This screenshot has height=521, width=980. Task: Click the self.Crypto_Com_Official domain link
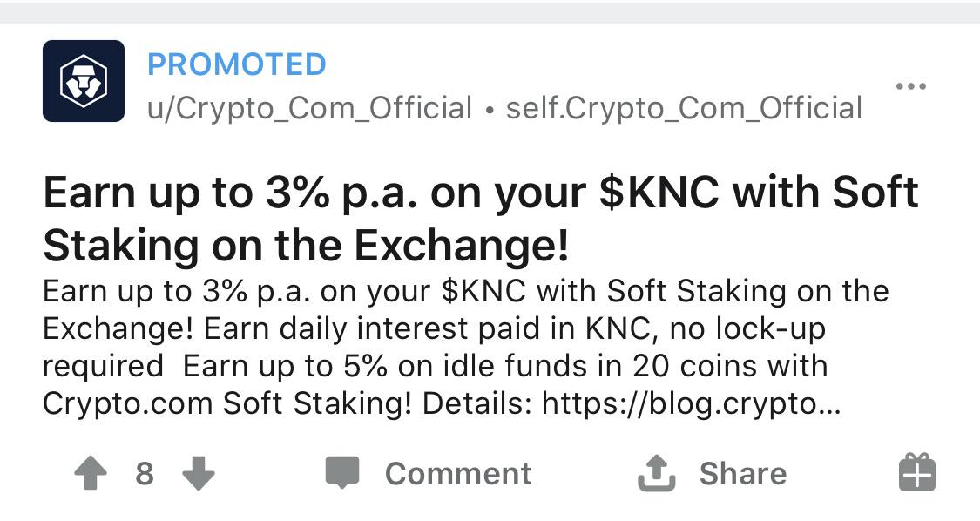(684, 108)
